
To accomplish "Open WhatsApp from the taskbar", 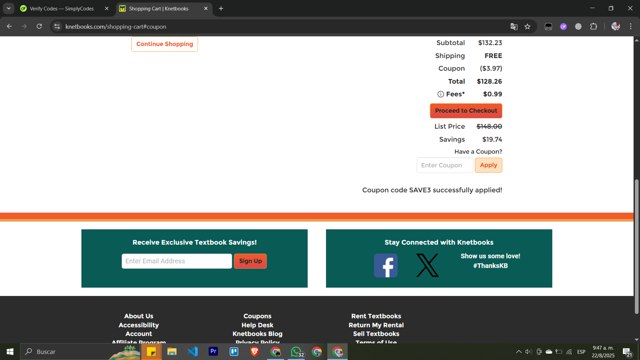I will click(x=296, y=351).
